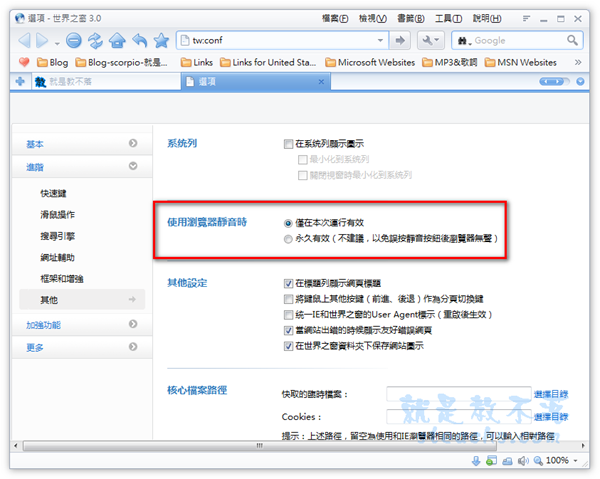Open the 工具 menu
This screenshot has width=600, height=479.
click(x=448, y=18)
